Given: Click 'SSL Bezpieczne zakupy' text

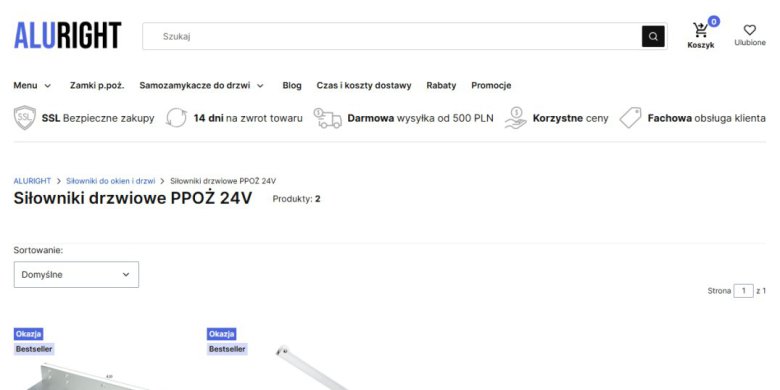Looking at the screenshot, I should 98,118.
